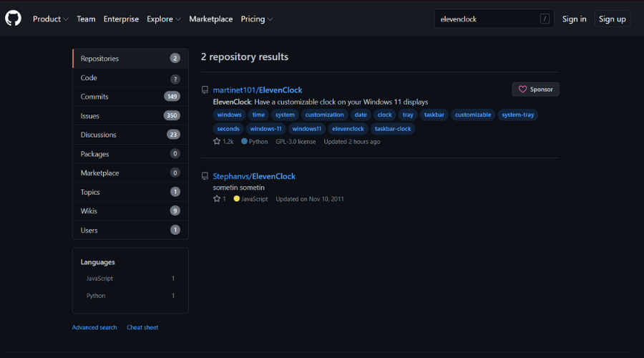This screenshot has height=358, width=644.
Task: Open the Advanced search link
Action: (x=94, y=327)
